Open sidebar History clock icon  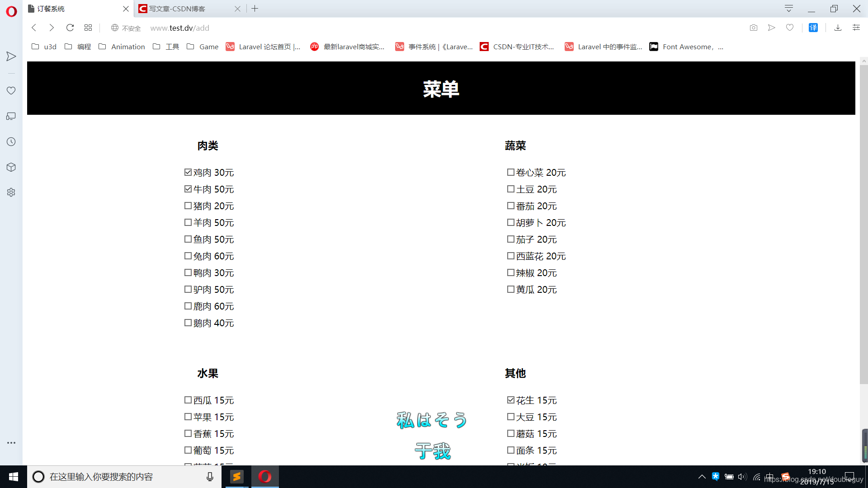(11, 142)
